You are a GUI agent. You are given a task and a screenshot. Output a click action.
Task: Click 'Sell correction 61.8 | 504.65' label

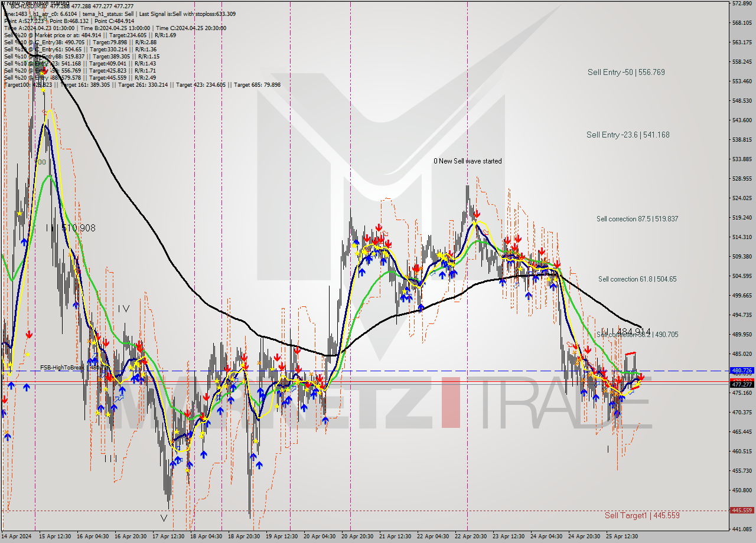coord(637,279)
